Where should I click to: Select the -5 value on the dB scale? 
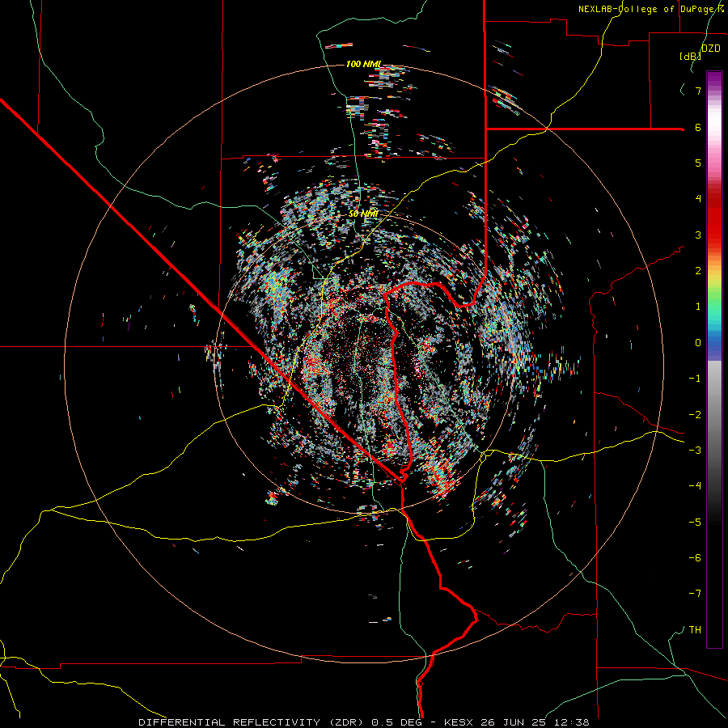tap(695, 523)
